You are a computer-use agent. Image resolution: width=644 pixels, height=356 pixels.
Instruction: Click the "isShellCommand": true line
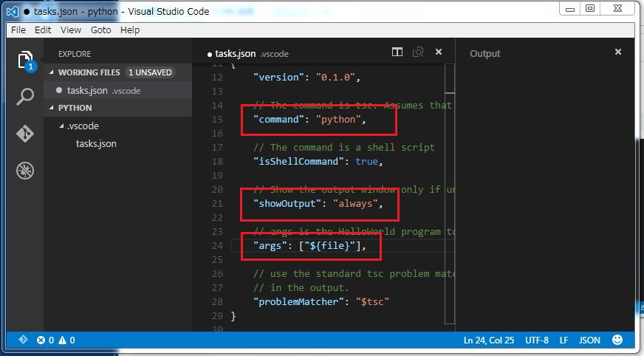(x=318, y=161)
